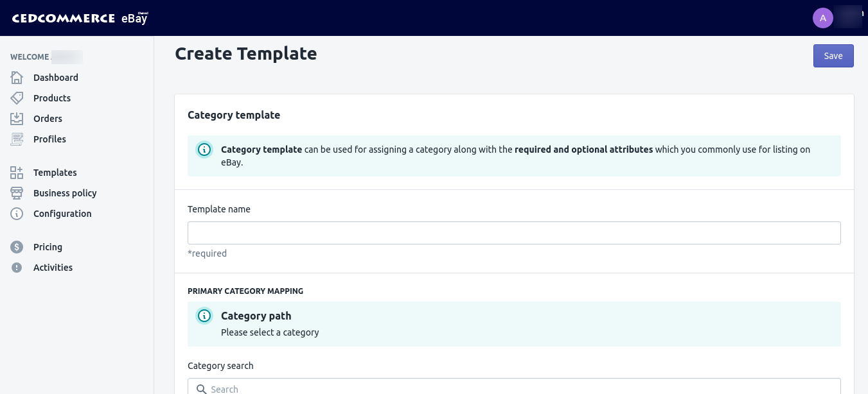Click the Configuration info icon
868x394 pixels.
point(17,214)
